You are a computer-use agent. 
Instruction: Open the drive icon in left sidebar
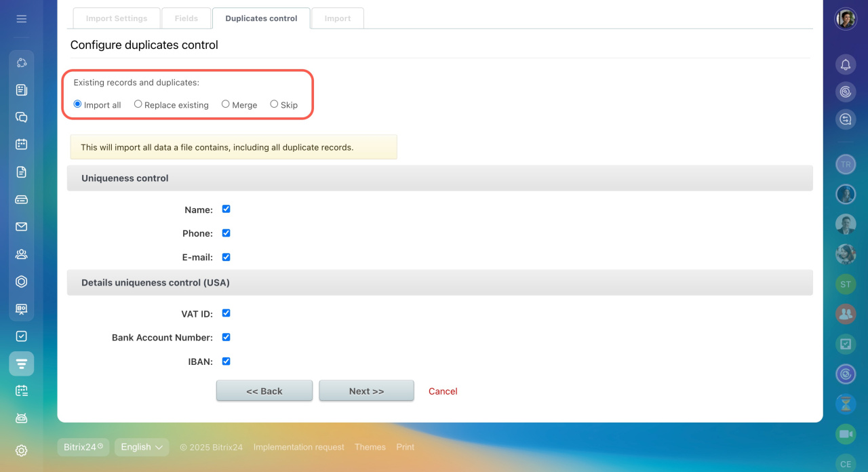coord(22,199)
